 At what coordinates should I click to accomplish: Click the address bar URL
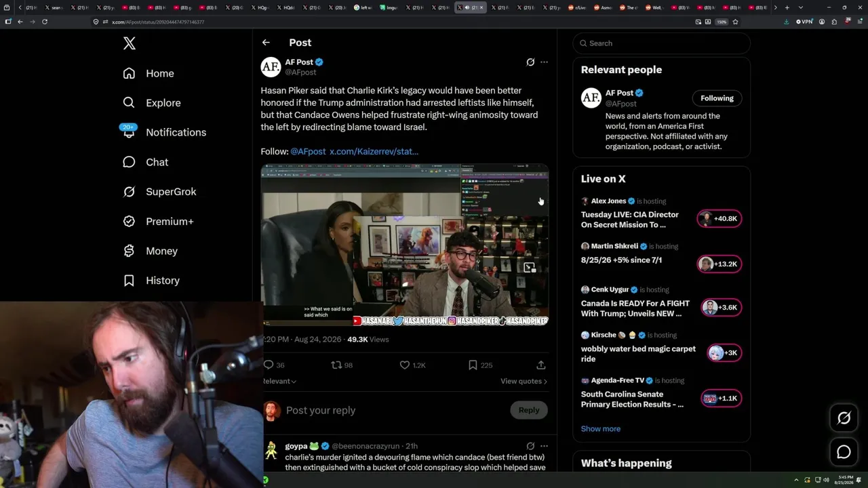[158, 22]
